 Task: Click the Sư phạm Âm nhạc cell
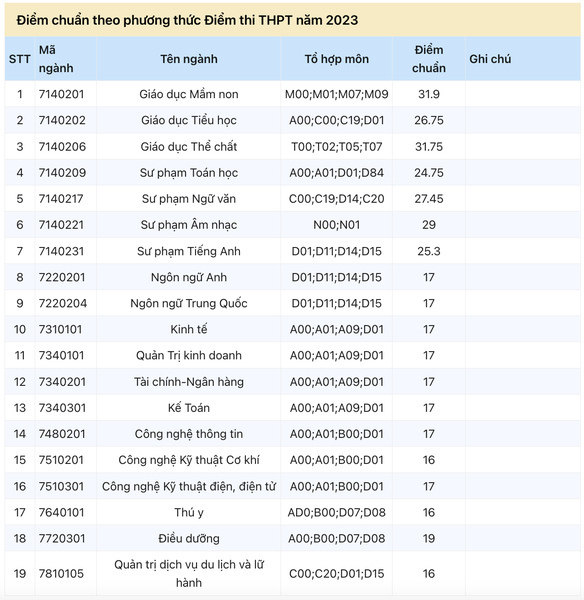[189, 225]
